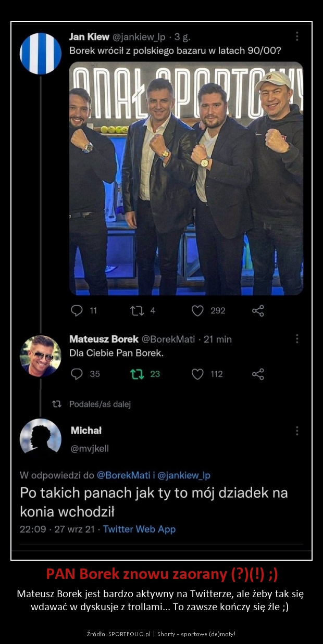Open the @jankiew_lp mention link
This screenshot has width=323, height=644.
click(x=184, y=475)
